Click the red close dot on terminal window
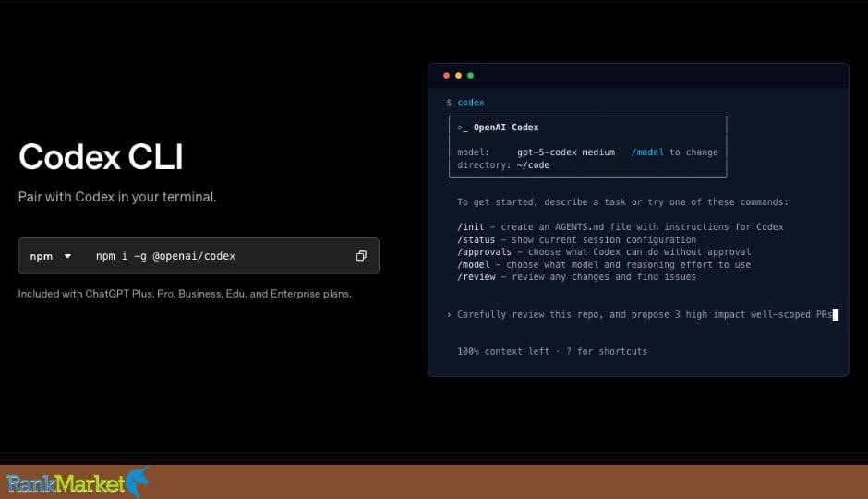Screen dimensions: 868x499 point(446,76)
